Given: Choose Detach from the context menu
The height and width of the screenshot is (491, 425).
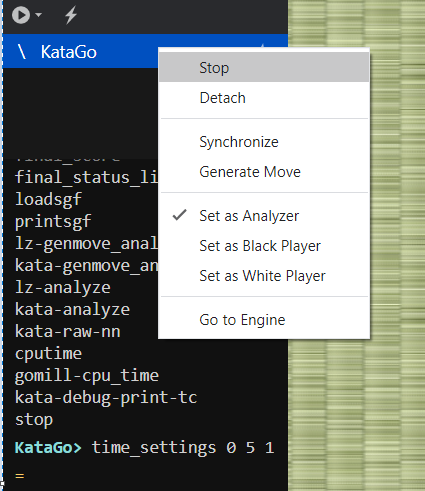Looking at the screenshot, I should 264,98.
